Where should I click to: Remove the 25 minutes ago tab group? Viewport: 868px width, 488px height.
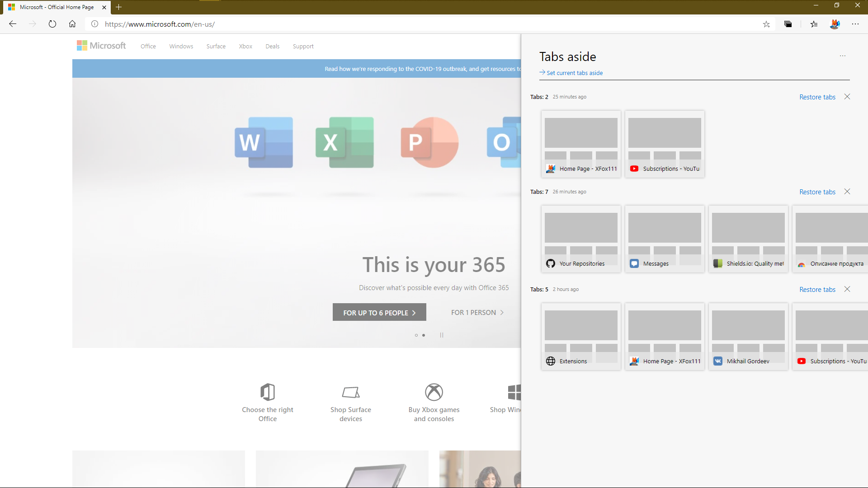coord(847,97)
